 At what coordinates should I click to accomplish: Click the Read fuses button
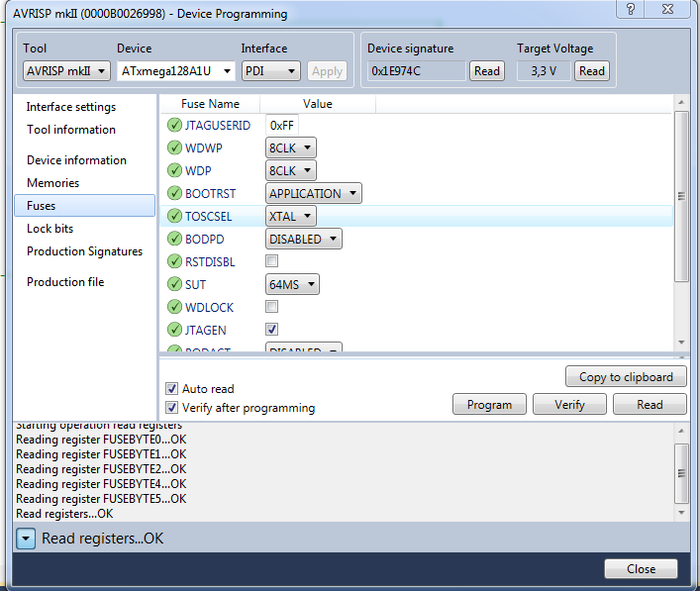tap(650, 405)
